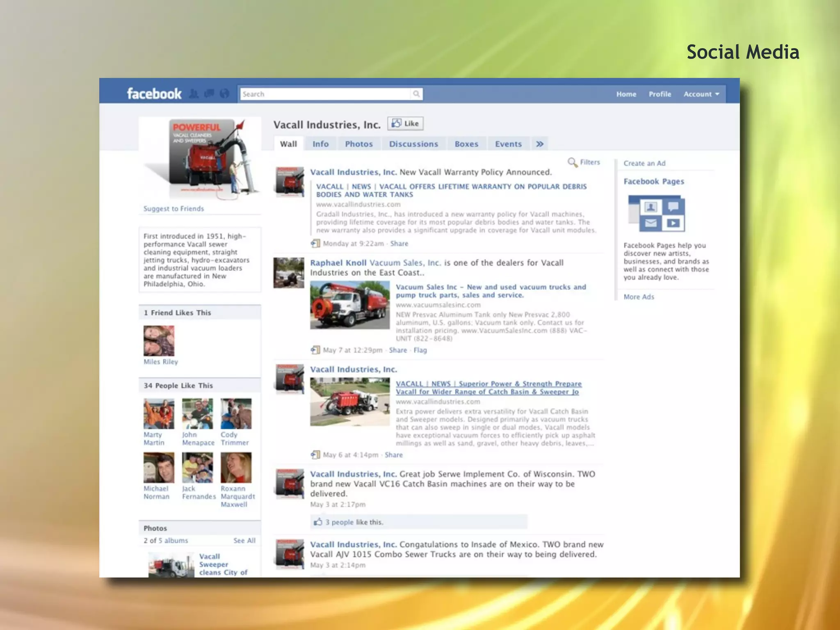Open Vacall Sweeper cleans City album link
The height and width of the screenshot is (630, 840).
click(224, 564)
